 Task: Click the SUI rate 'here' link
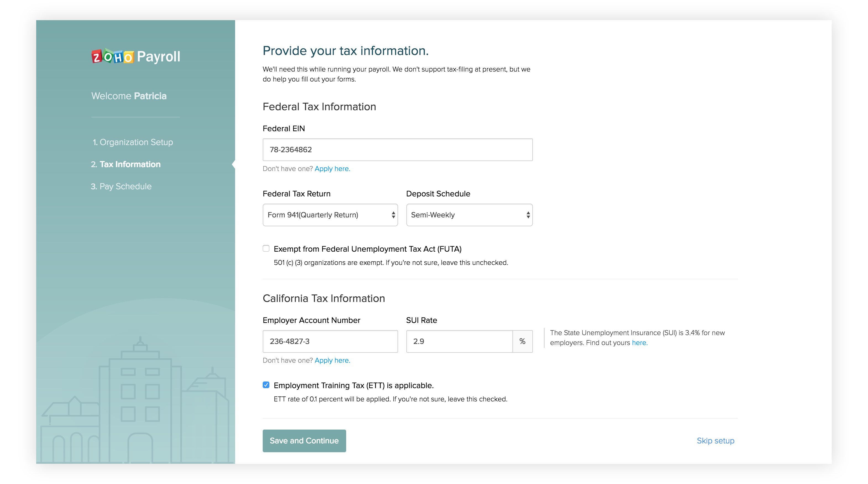(639, 343)
